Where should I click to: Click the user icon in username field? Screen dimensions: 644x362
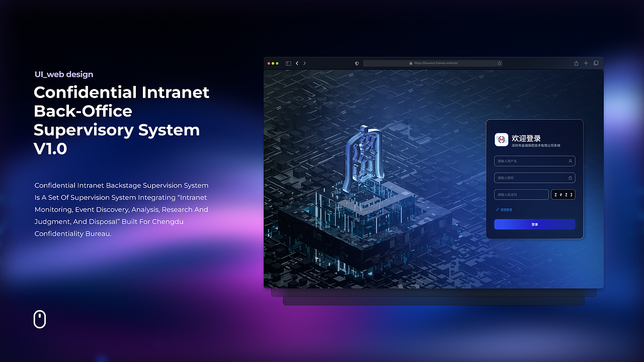tap(570, 161)
